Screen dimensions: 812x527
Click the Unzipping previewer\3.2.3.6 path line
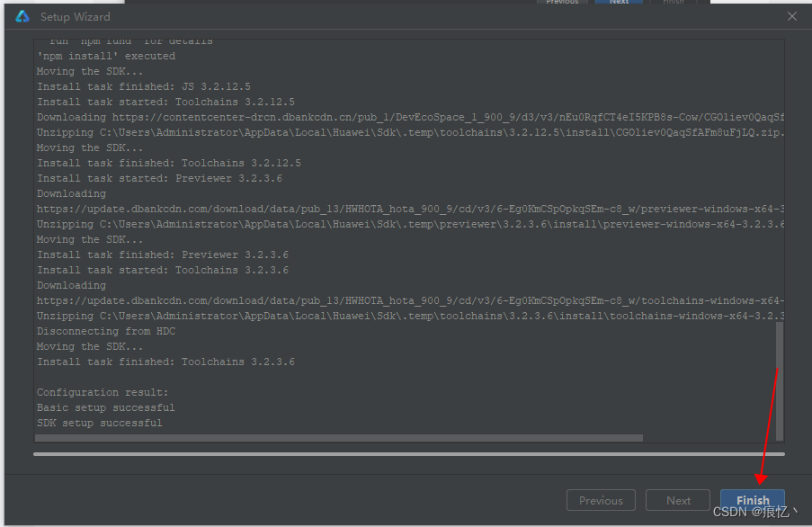[410, 224]
